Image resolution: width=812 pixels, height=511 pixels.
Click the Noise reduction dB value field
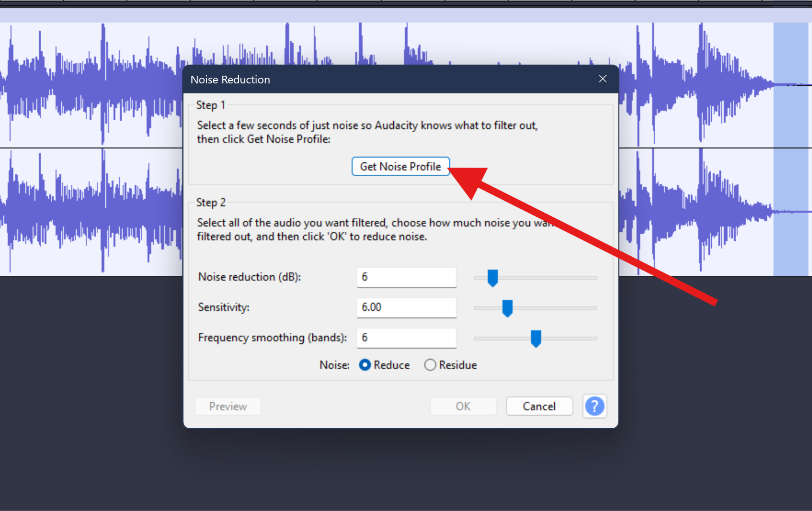coord(406,277)
